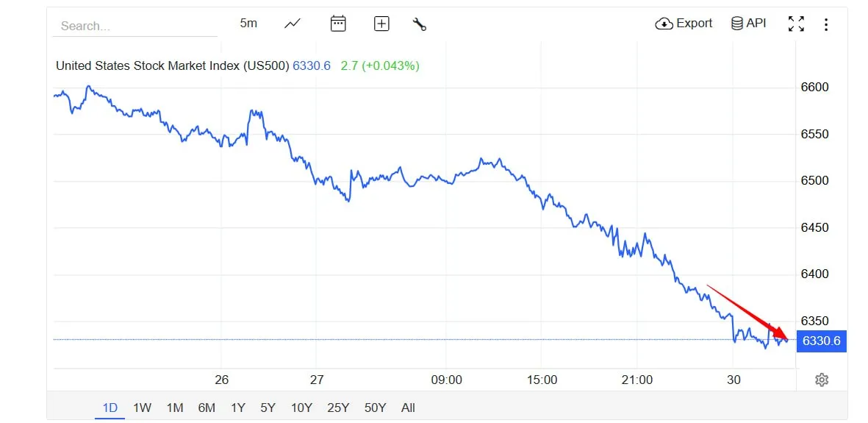The width and height of the screenshot is (868, 423).
Task: Select the 1M time range
Action: click(174, 408)
